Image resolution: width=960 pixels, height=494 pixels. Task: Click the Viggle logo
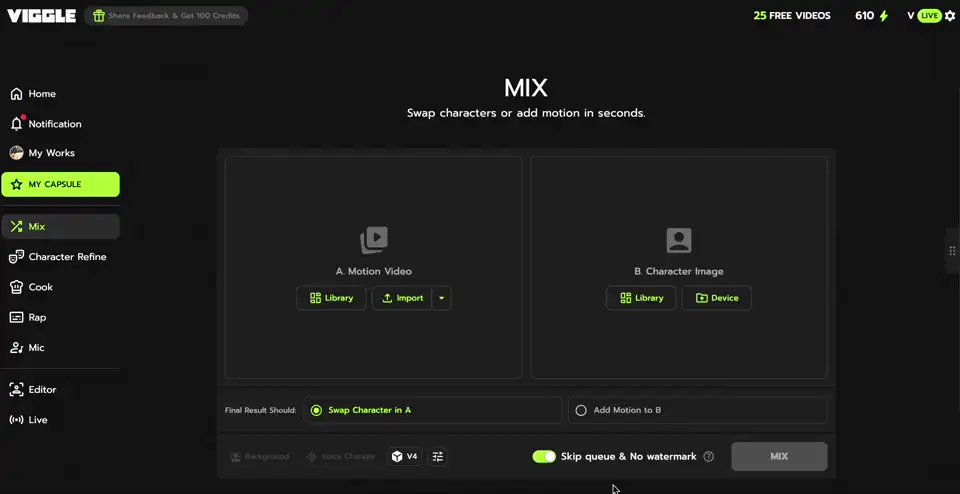pyautogui.click(x=42, y=16)
